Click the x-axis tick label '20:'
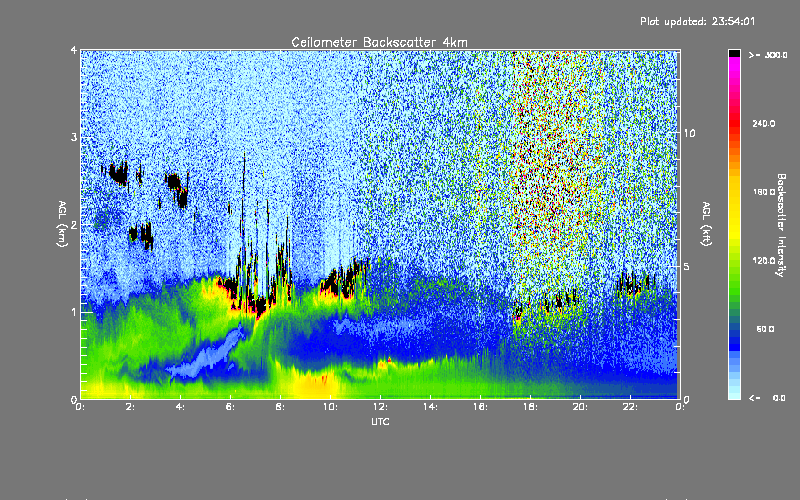 (x=580, y=407)
